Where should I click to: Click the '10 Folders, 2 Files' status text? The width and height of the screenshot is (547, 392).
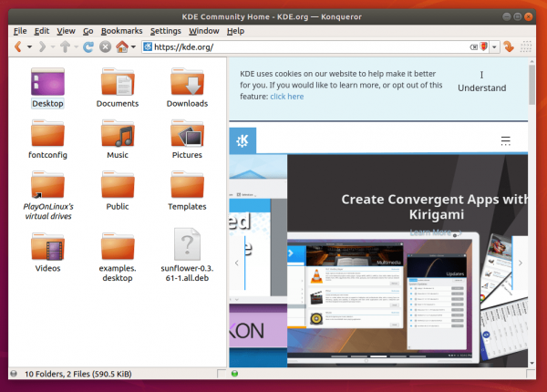[x=78, y=374]
